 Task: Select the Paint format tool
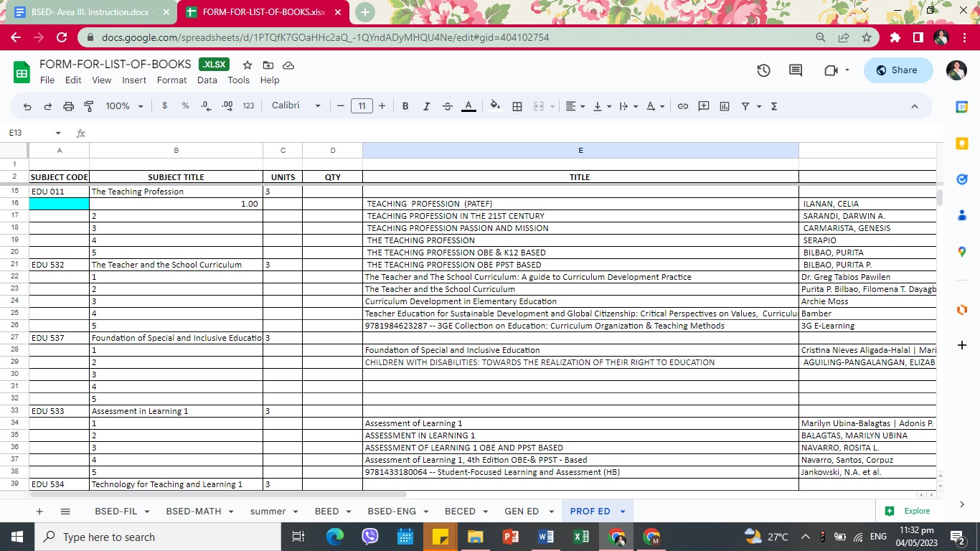pos(89,105)
